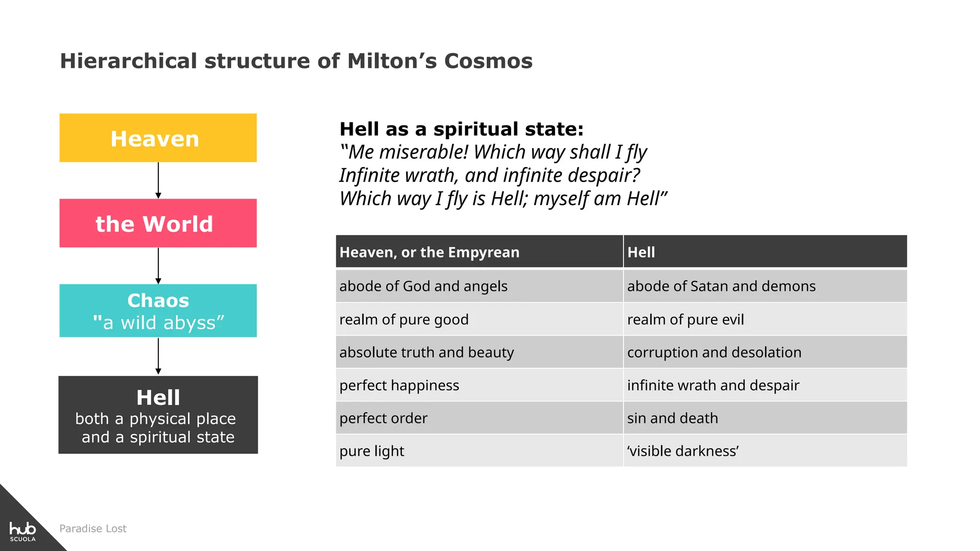Click the 'visible darkness' table cell
The width and height of the screenshot is (980, 551).
click(x=765, y=451)
